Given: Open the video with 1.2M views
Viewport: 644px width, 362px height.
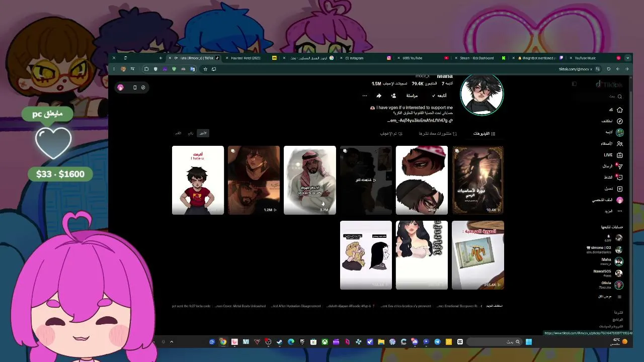Looking at the screenshot, I should [x=254, y=180].
